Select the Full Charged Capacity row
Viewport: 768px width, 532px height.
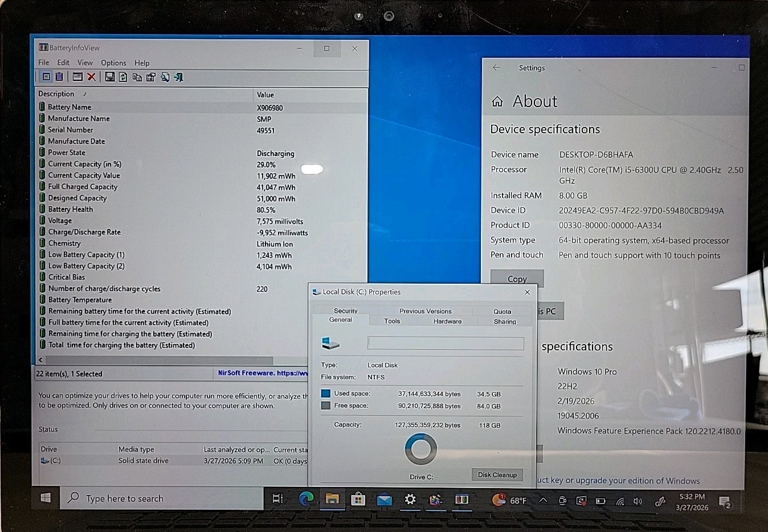click(202, 187)
